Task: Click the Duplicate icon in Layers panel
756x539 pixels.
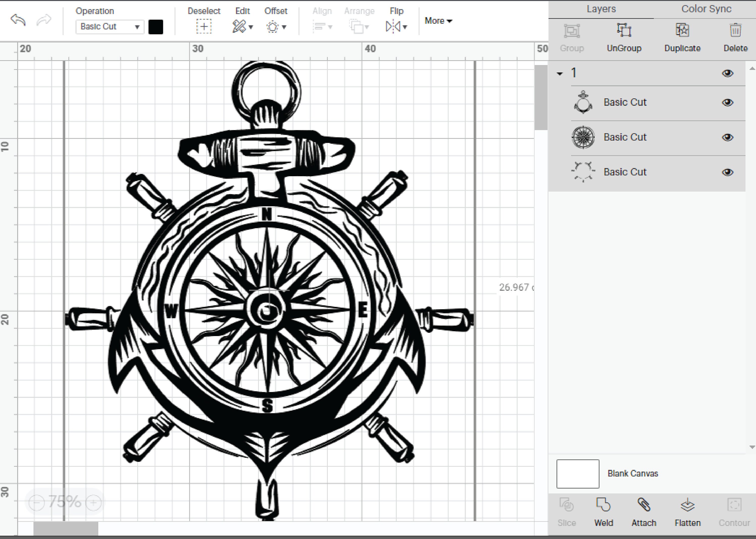Action: (682, 31)
